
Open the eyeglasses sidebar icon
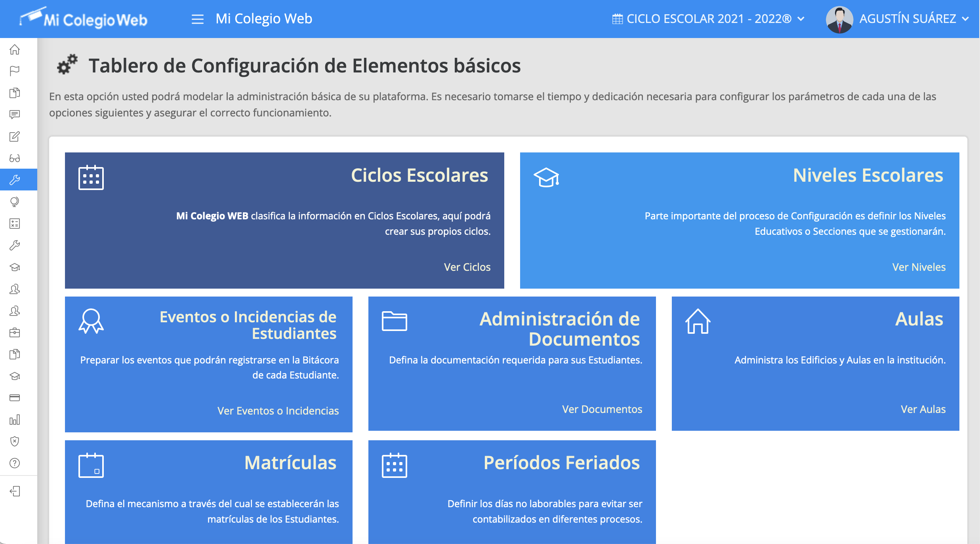tap(15, 158)
